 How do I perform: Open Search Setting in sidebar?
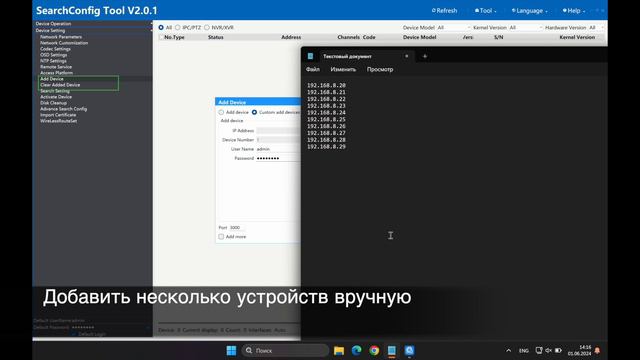[x=55, y=91]
